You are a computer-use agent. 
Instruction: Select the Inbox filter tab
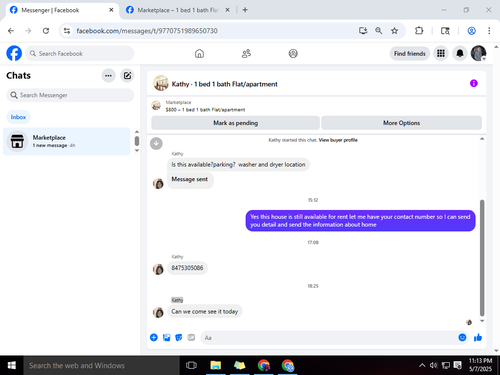[18, 117]
